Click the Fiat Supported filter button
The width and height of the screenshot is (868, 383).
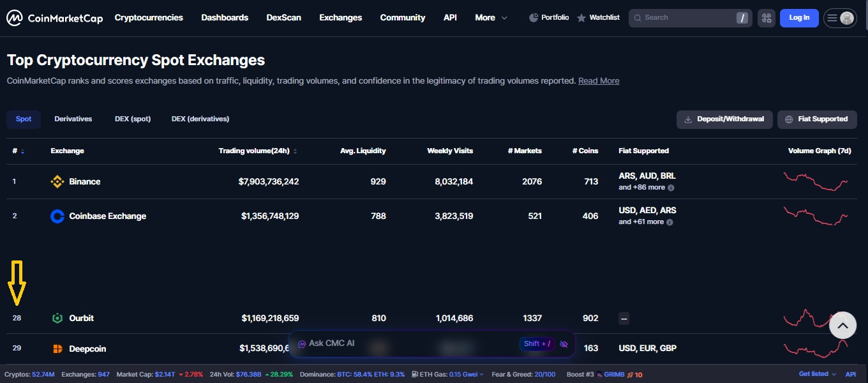[x=817, y=119]
